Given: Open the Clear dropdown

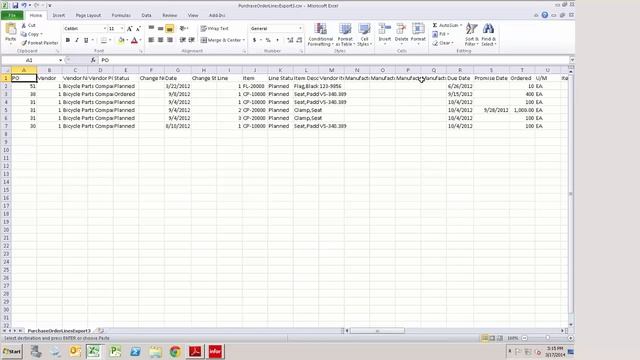Looking at the screenshot, I should point(443,43).
